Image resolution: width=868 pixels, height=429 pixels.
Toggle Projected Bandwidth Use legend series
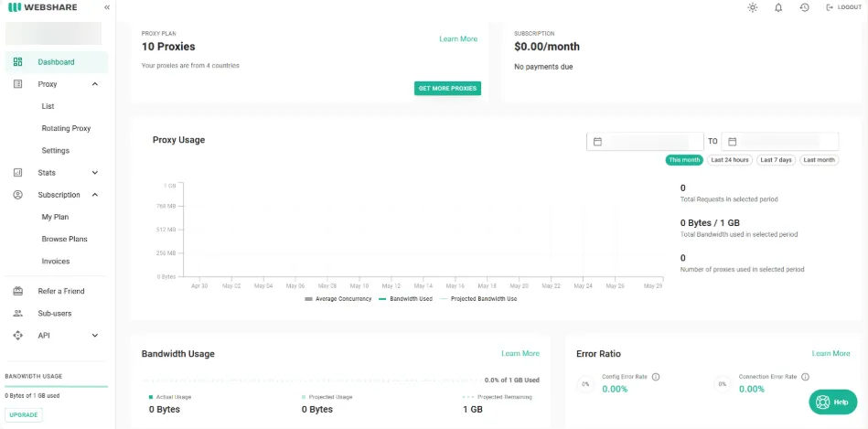(478, 299)
